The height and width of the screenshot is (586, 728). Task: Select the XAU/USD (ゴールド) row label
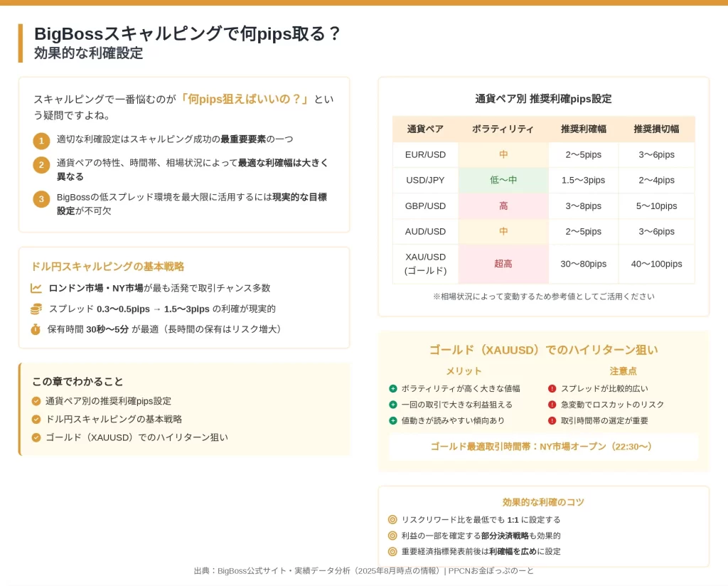[425, 264]
